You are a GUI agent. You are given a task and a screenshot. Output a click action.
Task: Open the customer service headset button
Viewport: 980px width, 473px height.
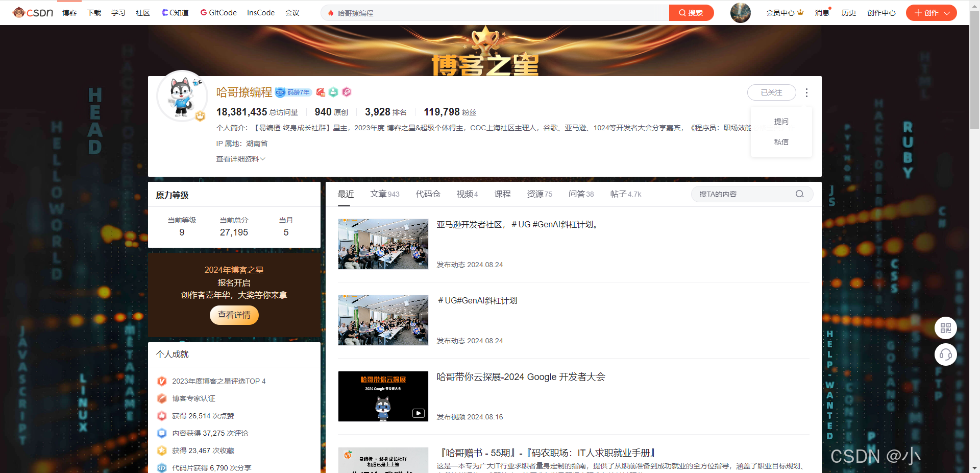coord(945,354)
